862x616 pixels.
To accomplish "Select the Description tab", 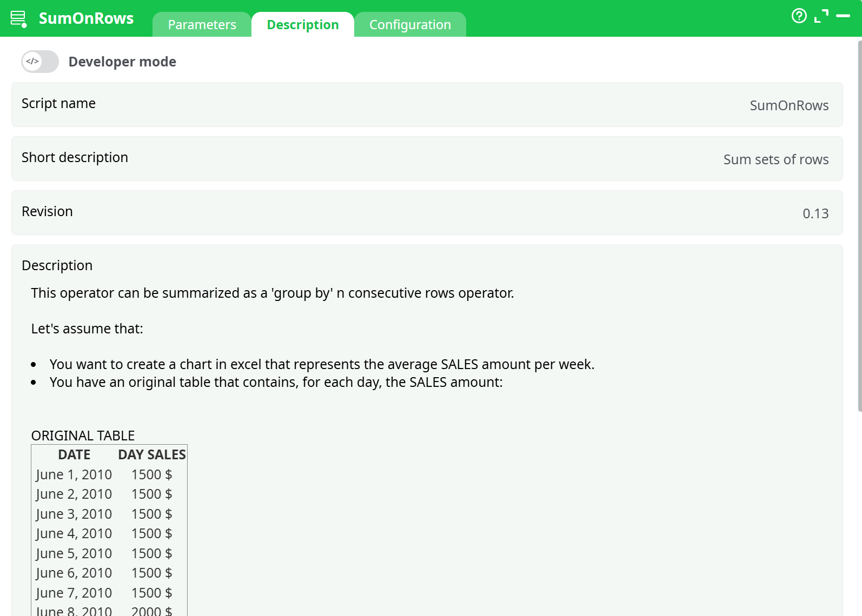I will point(302,25).
